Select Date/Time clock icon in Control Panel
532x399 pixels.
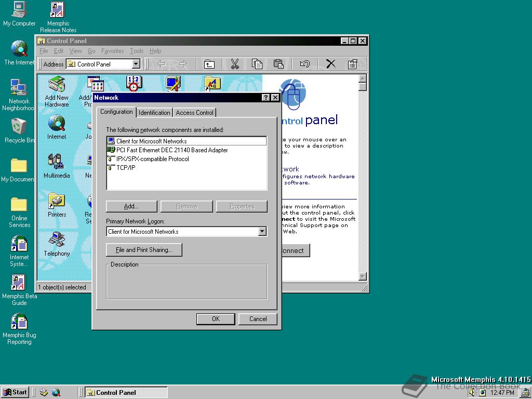tap(134, 84)
